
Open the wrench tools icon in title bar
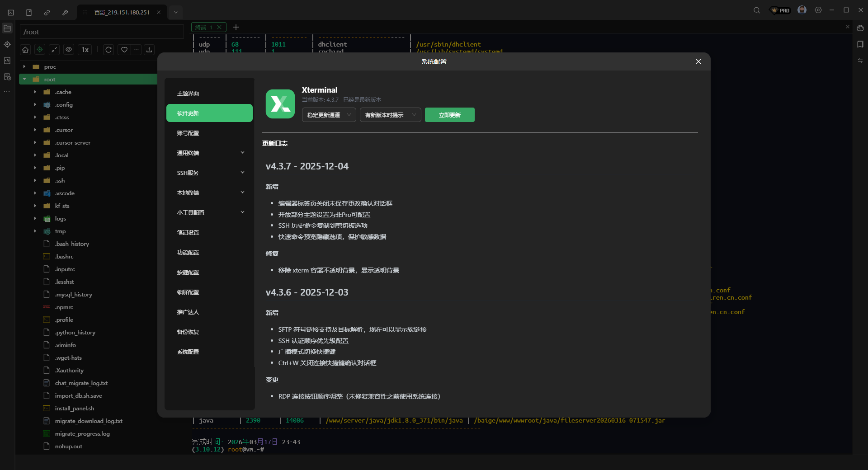tap(65, 12)
